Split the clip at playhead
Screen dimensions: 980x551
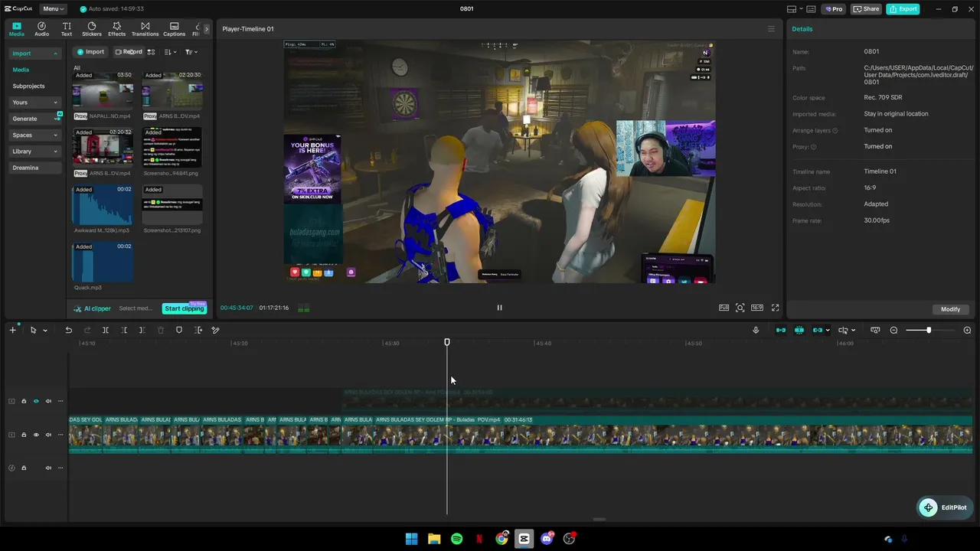pyautogui.click(x=106, y=330)
